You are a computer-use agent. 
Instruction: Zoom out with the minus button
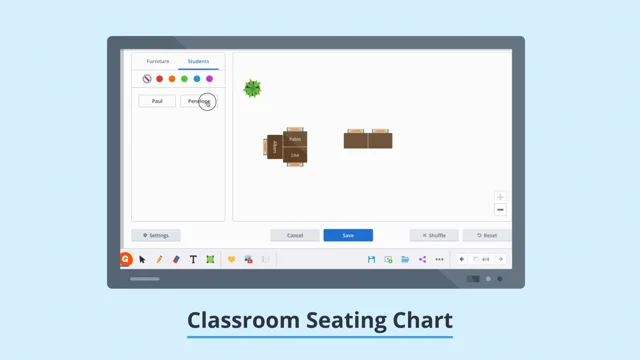point(500,210)
